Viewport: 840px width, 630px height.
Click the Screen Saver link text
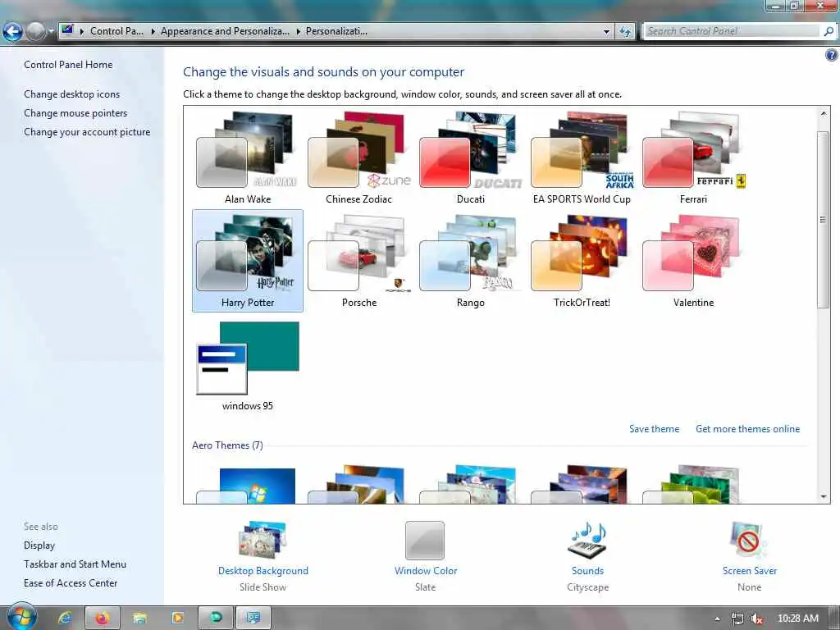(x=750, y=571)
